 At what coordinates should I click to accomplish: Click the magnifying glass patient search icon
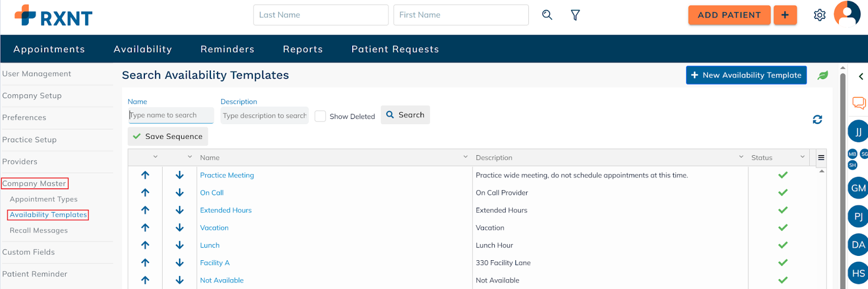point(547,15)
